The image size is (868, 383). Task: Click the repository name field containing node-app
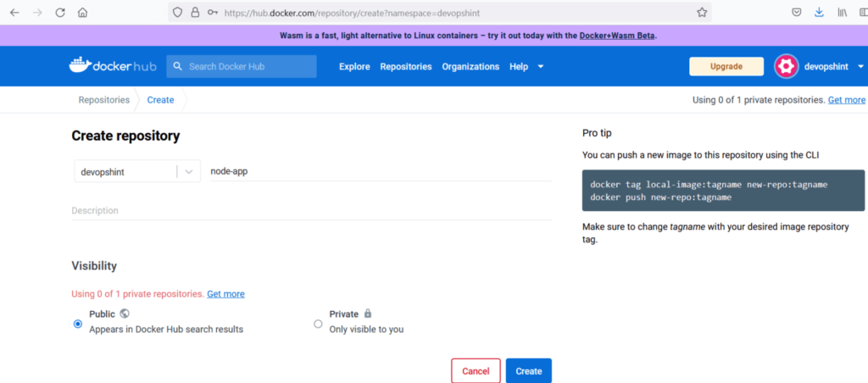click(381, 171)
